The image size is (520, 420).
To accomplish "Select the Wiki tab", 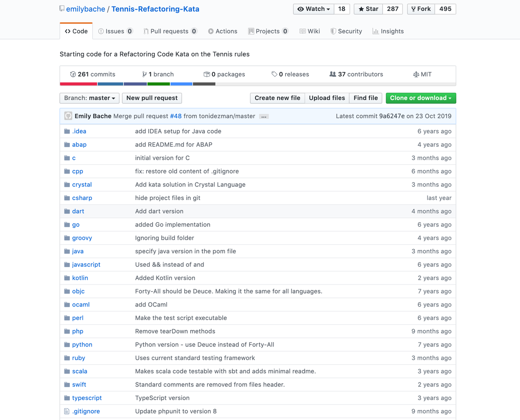I will [310, 31].
